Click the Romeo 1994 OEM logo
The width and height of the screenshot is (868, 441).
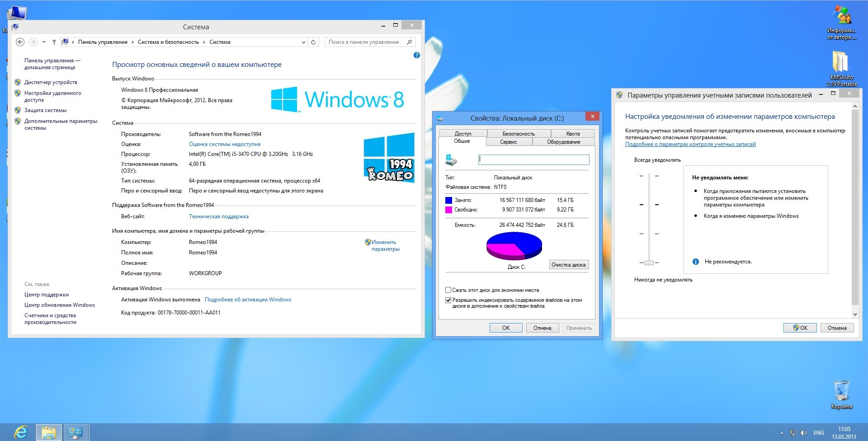click(389, 158)
